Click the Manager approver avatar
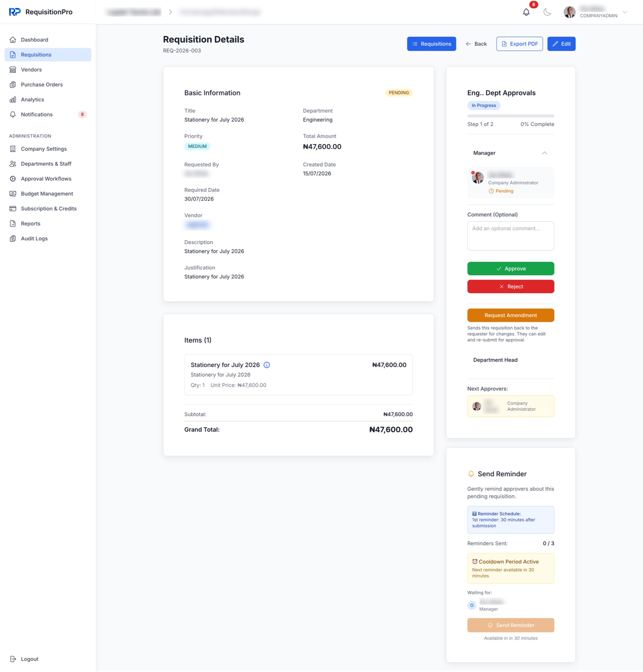 click(478, 178)
